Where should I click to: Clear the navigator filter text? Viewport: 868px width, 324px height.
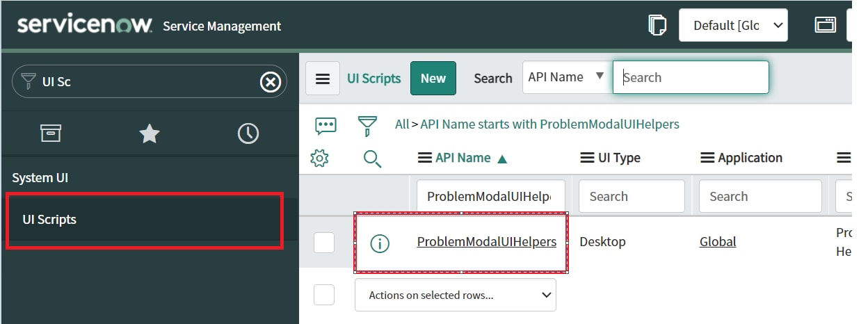[270, 82]
